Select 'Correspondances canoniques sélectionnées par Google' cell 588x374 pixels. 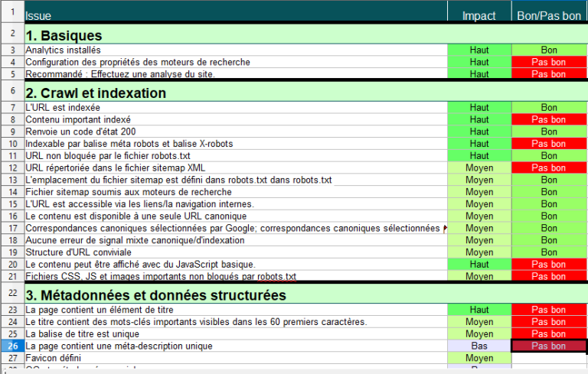(236, 228)
